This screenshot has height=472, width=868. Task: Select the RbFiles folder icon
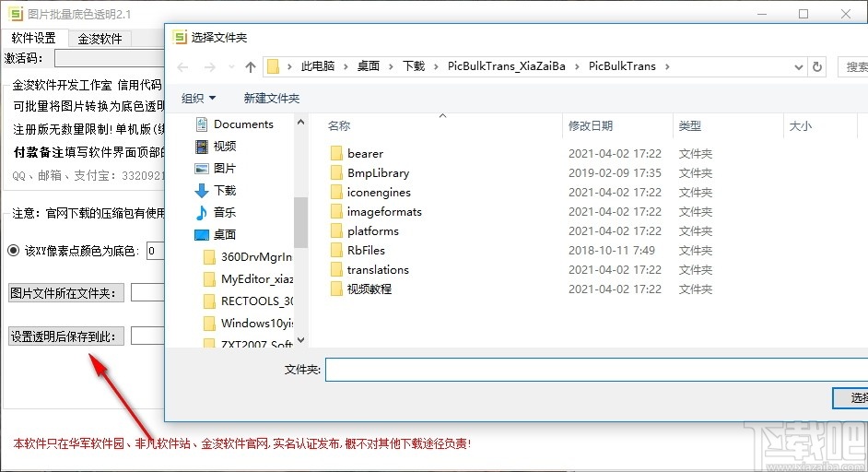pyautogui.click(x=336, y=251)
